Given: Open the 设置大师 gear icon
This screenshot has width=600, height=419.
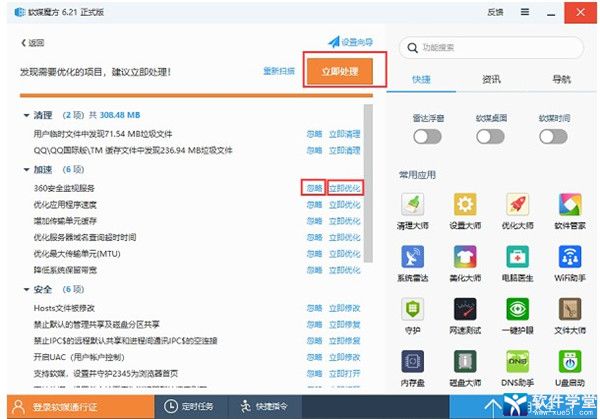Looking at the screenshot, I should point(465,204).
